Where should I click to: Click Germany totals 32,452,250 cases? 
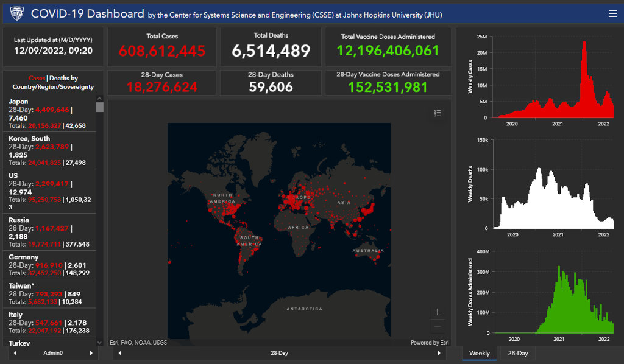click(44, 273)
